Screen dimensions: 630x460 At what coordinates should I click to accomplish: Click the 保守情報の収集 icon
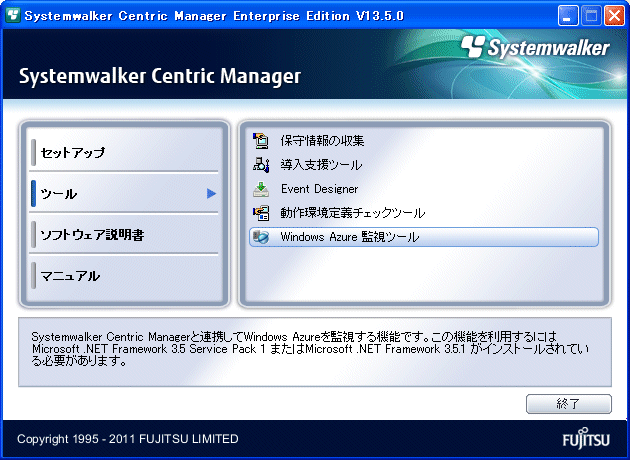tap(260, 141)
